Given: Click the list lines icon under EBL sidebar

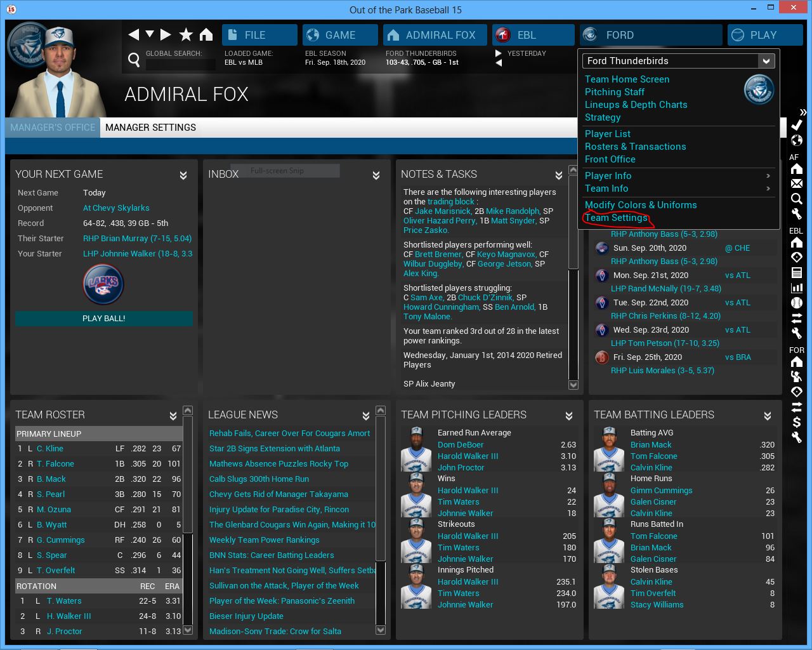Looking at the screenshot, I should pos(797,272).
